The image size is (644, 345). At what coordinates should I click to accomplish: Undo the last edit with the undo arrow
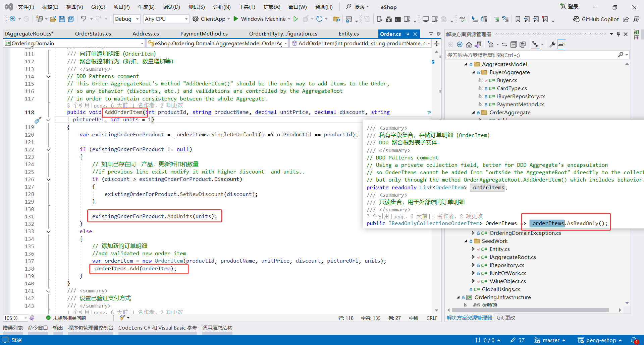84,19
